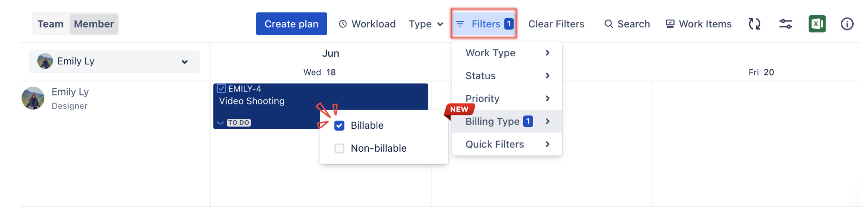Click Clear Filters

[x=556, y=24]
